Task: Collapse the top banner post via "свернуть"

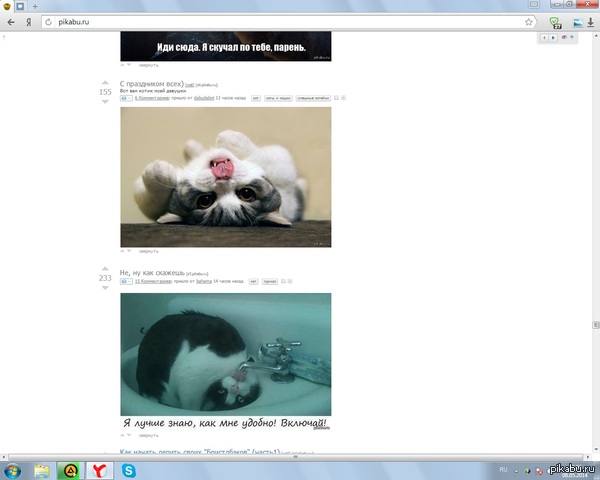Action: pyautogui.click(x=148, y=66)
